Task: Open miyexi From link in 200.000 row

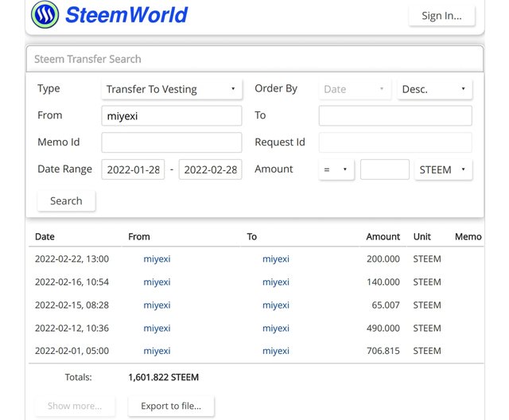Action: pyautogui.click(x=157, y=259)
